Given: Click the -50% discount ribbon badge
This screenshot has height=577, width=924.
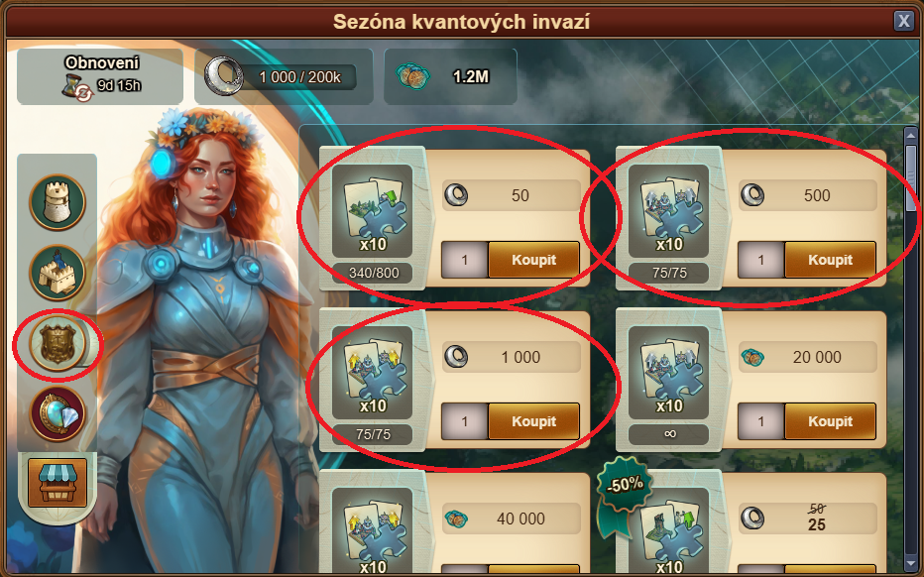Looking at the screenshot, I should 624,486.
